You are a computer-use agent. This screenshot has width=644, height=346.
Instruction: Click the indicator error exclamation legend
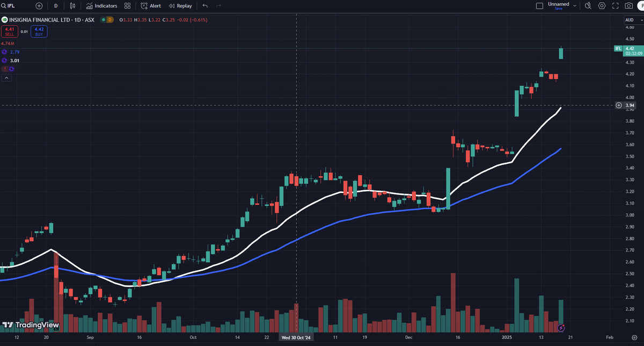[4, 69]
